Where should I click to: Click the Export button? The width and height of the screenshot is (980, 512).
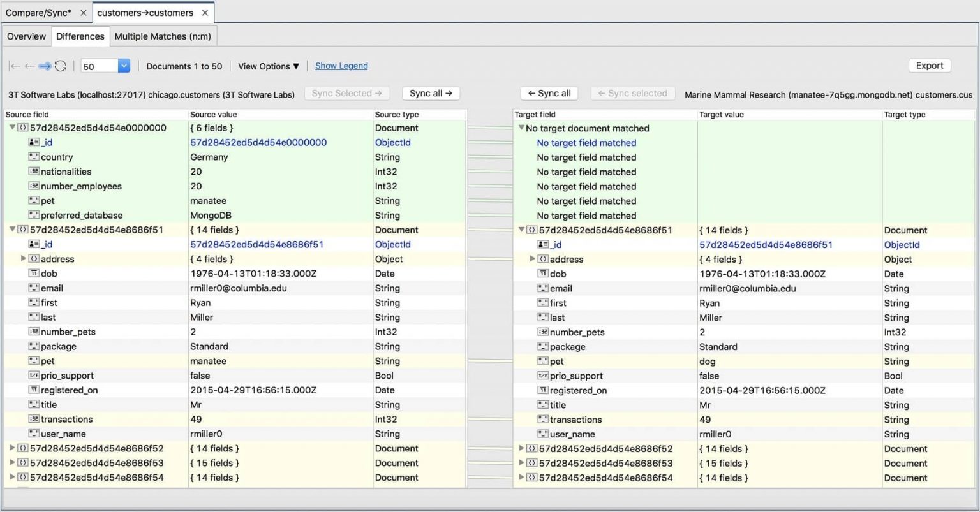(929, 65)
